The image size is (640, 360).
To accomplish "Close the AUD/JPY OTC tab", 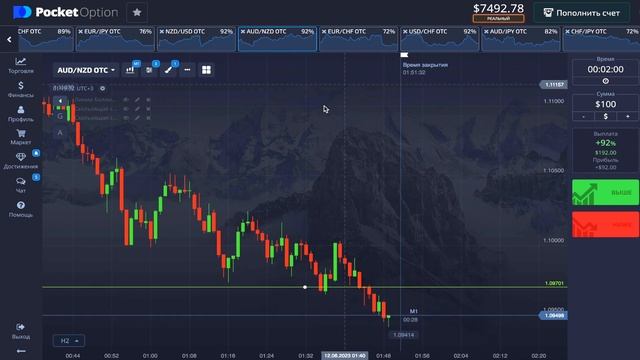I will [487, 31].
